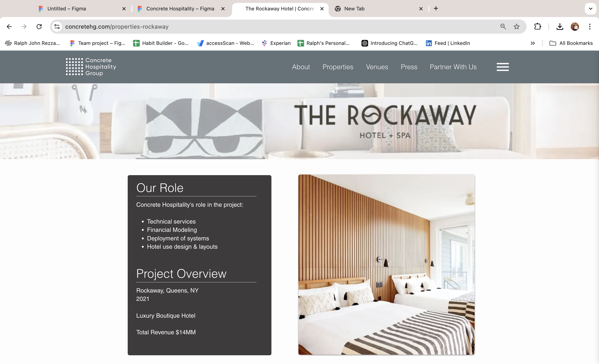Open the Extensions puzzle icon
599x364 pixels.
point(537,26)
